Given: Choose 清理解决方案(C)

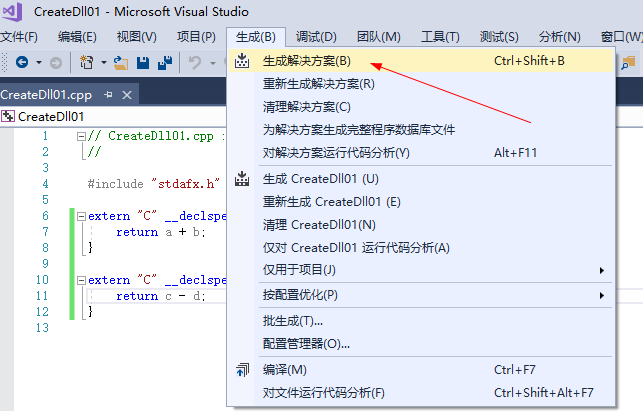Looking at the screenshot, I should pos(421,107).
